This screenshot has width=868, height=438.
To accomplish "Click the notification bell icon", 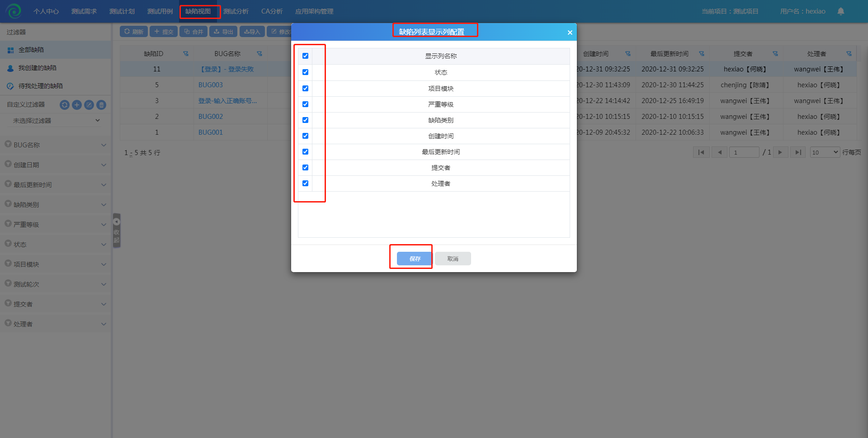I will coord(840,11).
